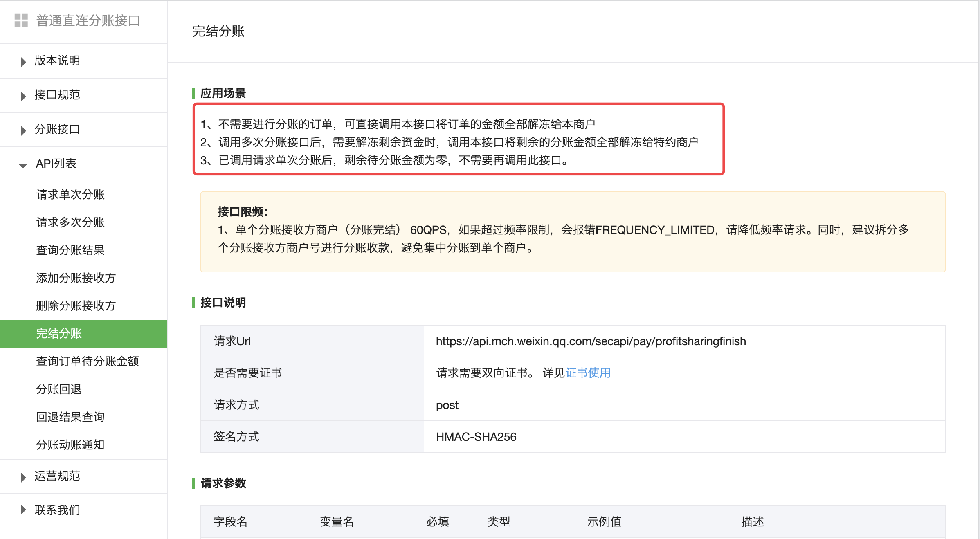This screenshot has height=539, width=980.
Task: Expand the 版本说明 section arrow
Action: [23, 61]
